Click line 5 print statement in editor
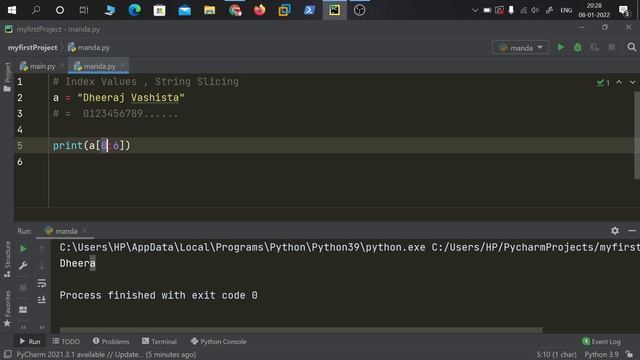 [x=91, y=146]
